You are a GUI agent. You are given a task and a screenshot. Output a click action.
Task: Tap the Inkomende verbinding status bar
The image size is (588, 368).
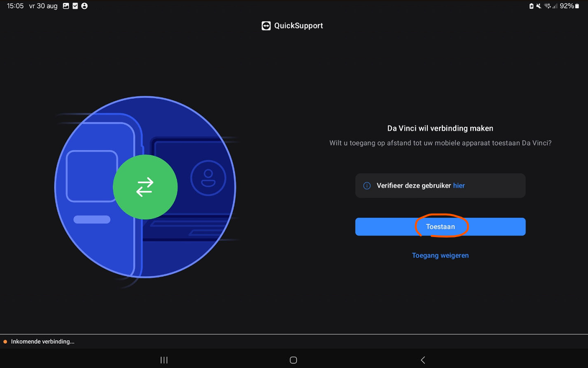43,342
